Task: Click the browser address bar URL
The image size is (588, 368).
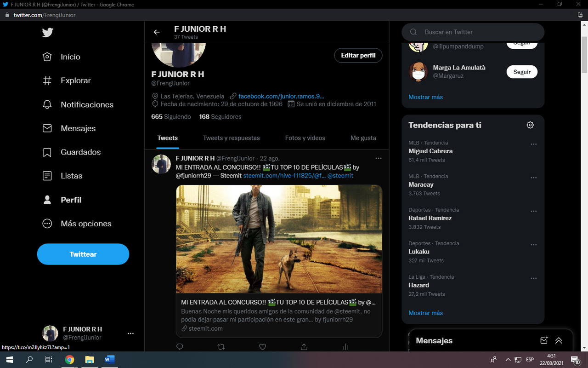Action: [x=45, y=15]
